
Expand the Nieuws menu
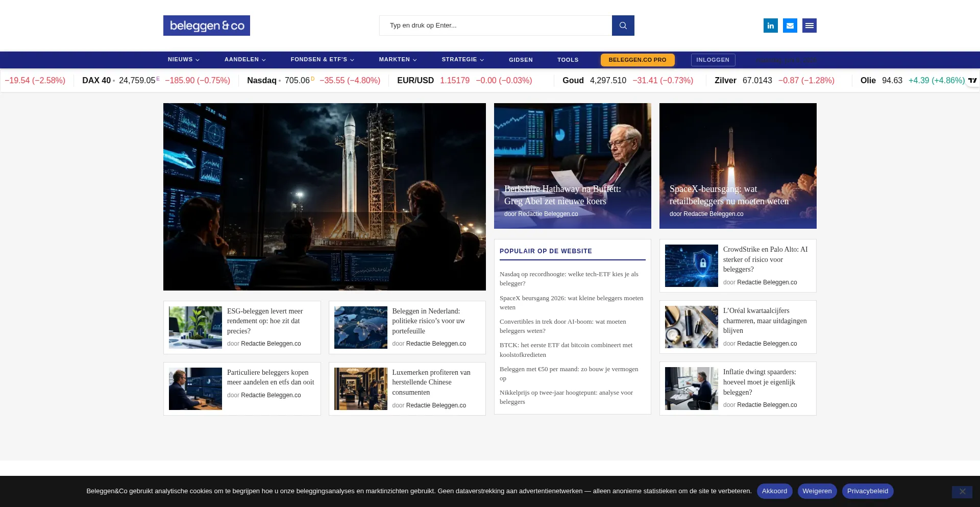(x=183, y=60)
